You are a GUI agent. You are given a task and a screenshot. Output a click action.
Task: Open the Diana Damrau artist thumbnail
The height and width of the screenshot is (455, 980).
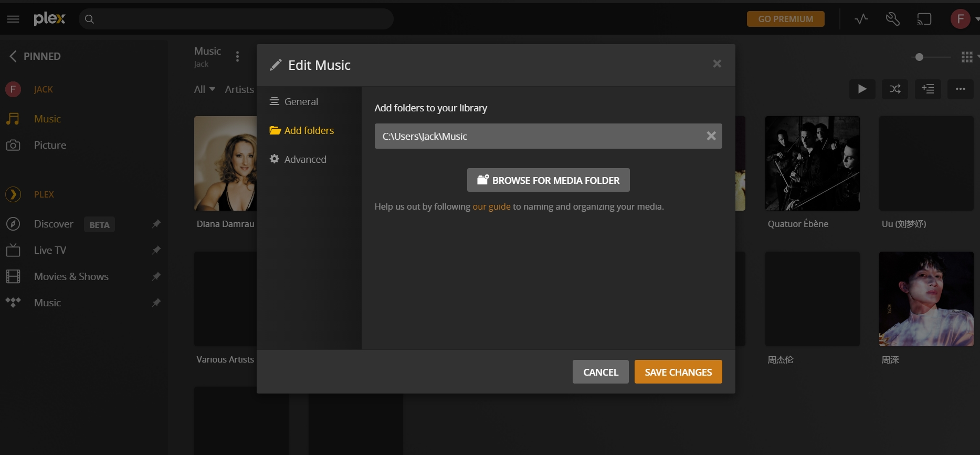[x=226, y=163]
